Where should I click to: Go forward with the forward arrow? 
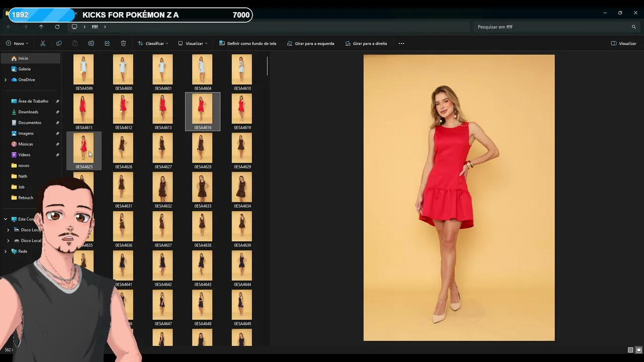tap(25, 27)
